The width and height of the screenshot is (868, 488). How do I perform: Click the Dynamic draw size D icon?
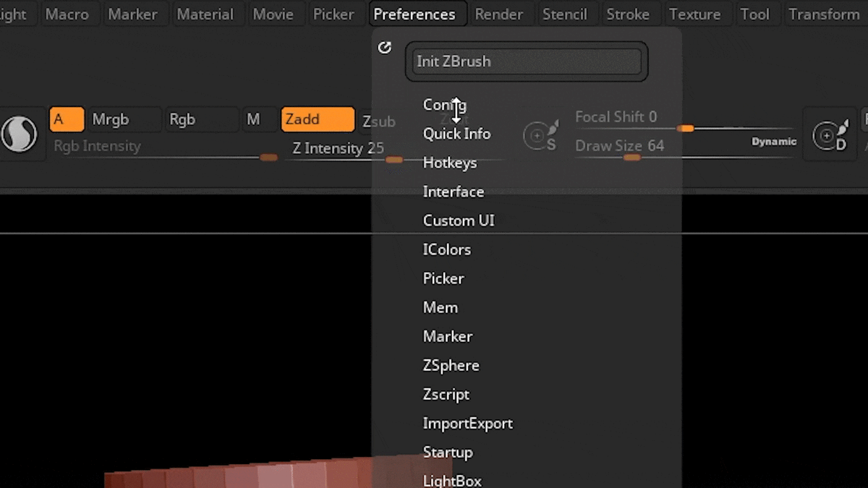point(830,135)
